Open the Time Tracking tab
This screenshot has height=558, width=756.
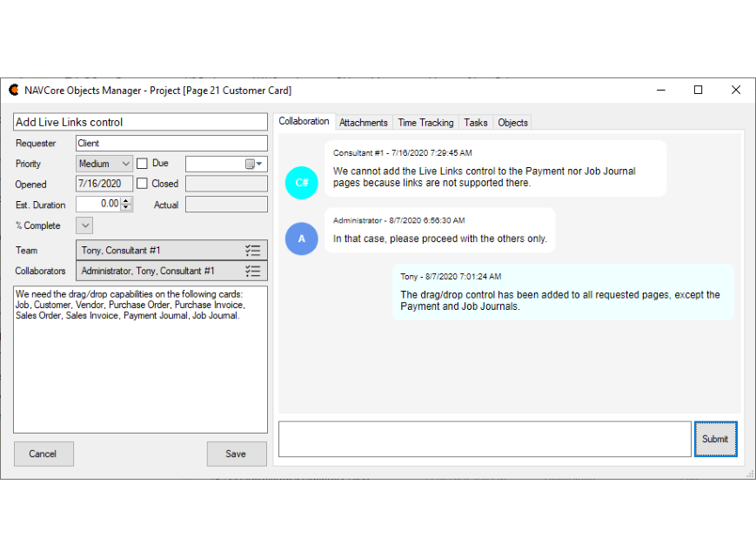[425, 123]
